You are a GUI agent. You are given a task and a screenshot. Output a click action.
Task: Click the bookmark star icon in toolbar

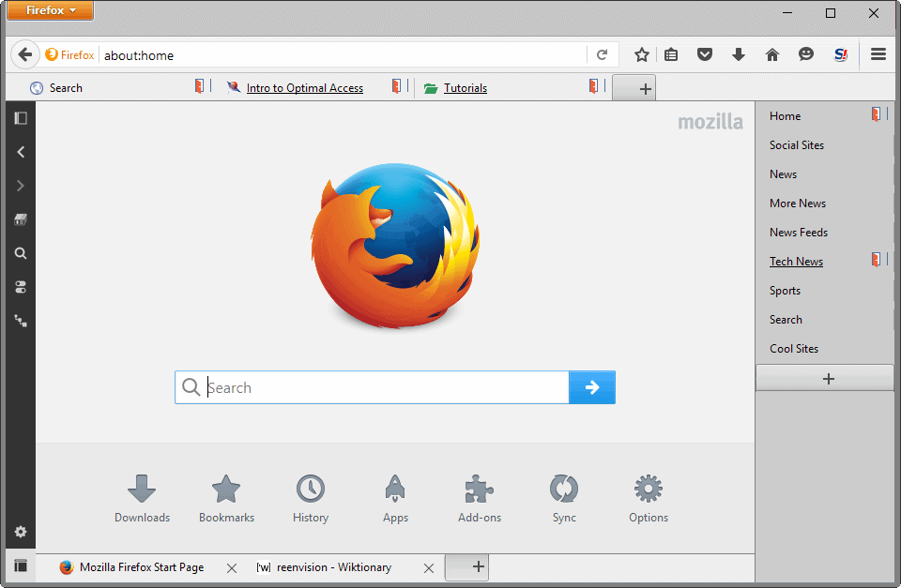pyautogui.click(x=642, y=55)
